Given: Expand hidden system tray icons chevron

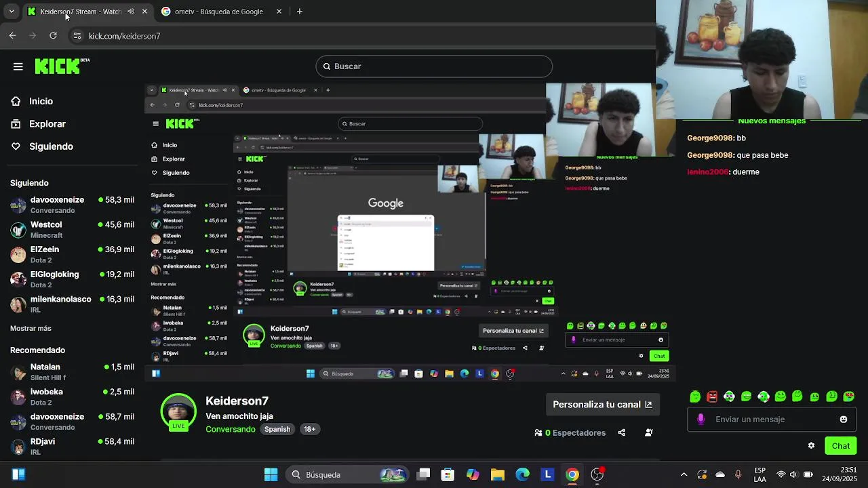Looking at the screenshot, I should tap(684, 474).
